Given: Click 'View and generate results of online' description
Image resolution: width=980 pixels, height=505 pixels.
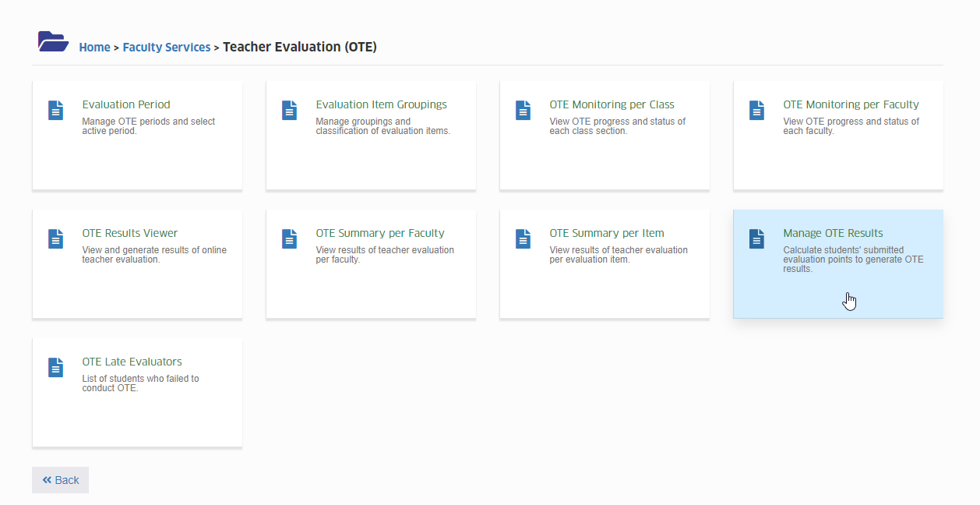Looking at the screenshot, I should point(154,250).
